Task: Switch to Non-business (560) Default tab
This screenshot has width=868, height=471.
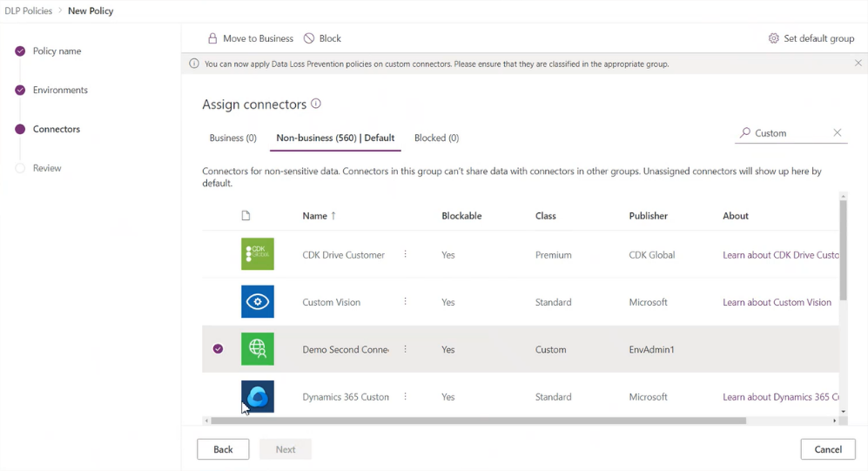Action: pos(335,138)
